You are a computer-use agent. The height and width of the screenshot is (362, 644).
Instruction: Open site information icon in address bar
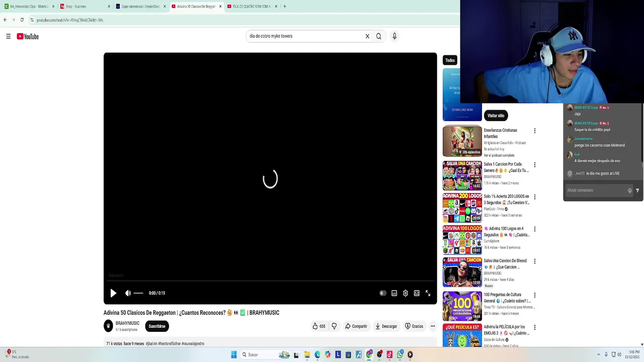(32, 20)
